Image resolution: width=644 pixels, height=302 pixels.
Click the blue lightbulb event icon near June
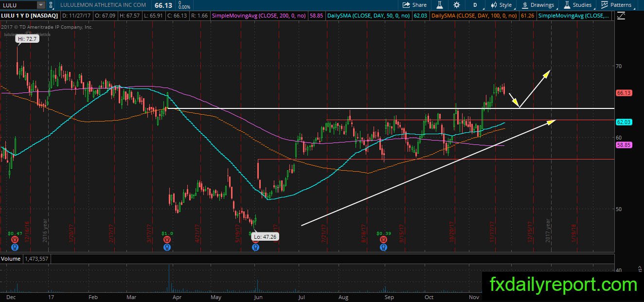tap(255, 247)
